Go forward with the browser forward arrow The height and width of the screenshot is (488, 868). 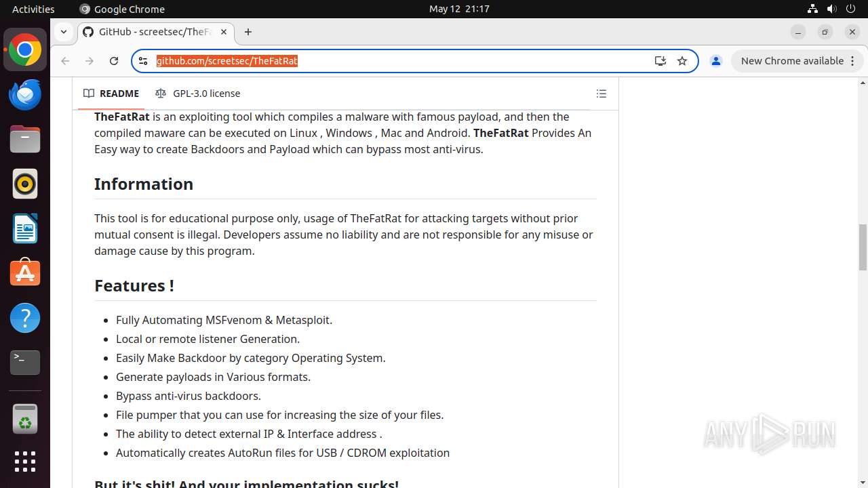[90, 61]
